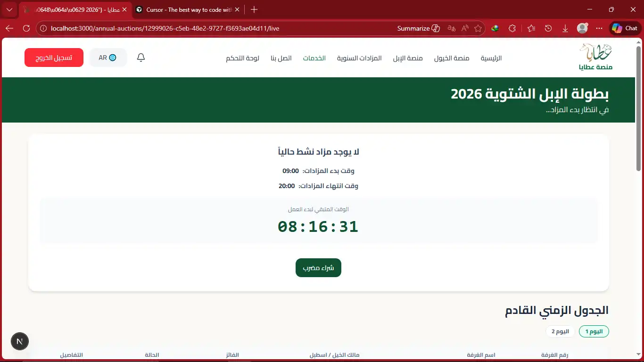Open المزادات السنوية navigation item

click(359, 58)
